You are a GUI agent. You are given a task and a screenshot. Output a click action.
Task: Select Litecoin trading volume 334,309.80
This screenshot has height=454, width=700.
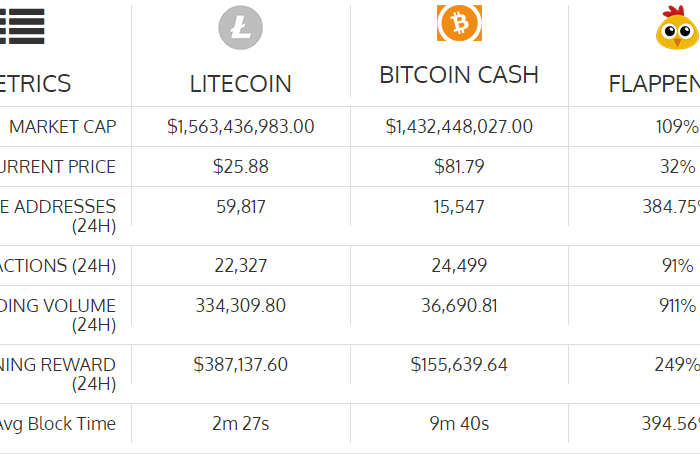point(241,306)
